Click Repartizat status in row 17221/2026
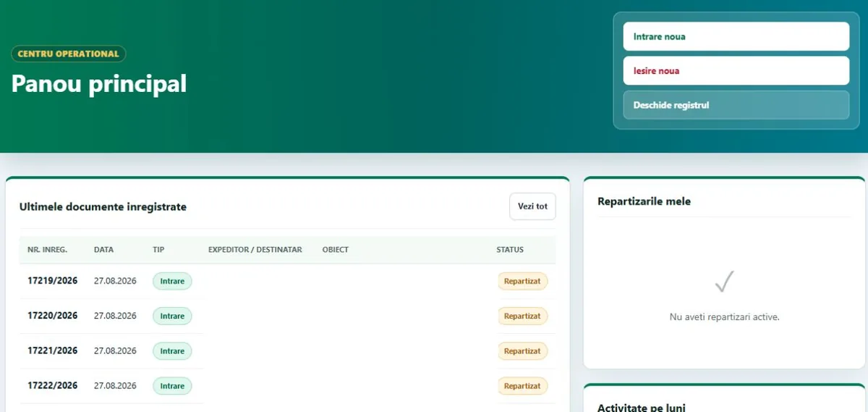868x412 pixels. (522, 351)
